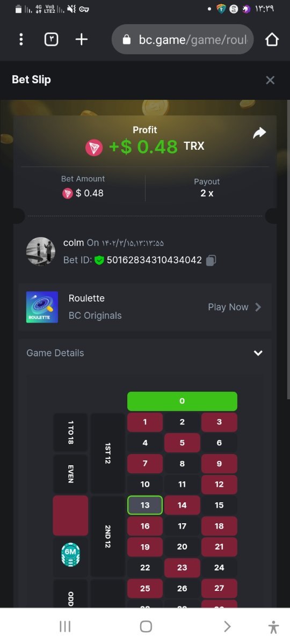Tap the bc.game address bar
Image resolution: width=290 pixels, height=644 pixels.
[183, 39]
